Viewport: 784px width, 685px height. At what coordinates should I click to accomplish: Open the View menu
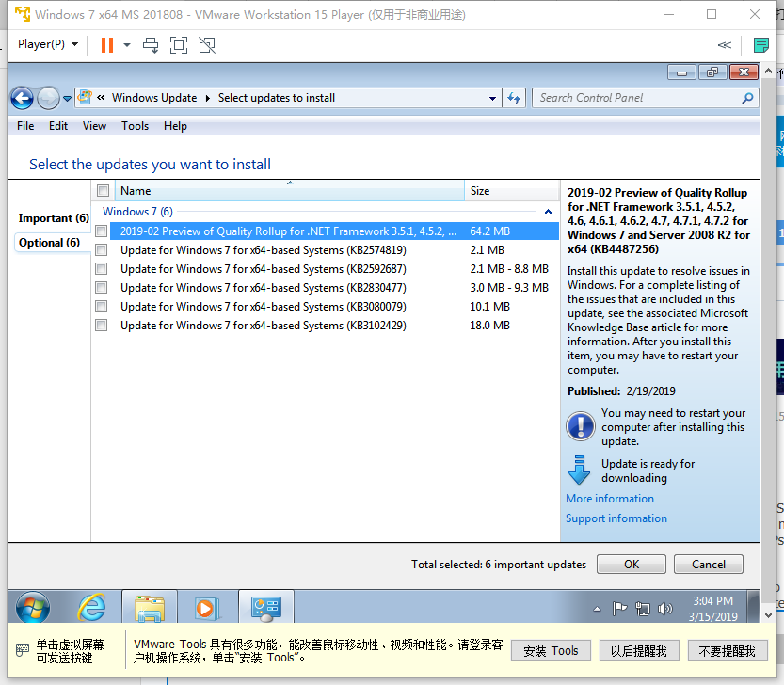(94, 126)
